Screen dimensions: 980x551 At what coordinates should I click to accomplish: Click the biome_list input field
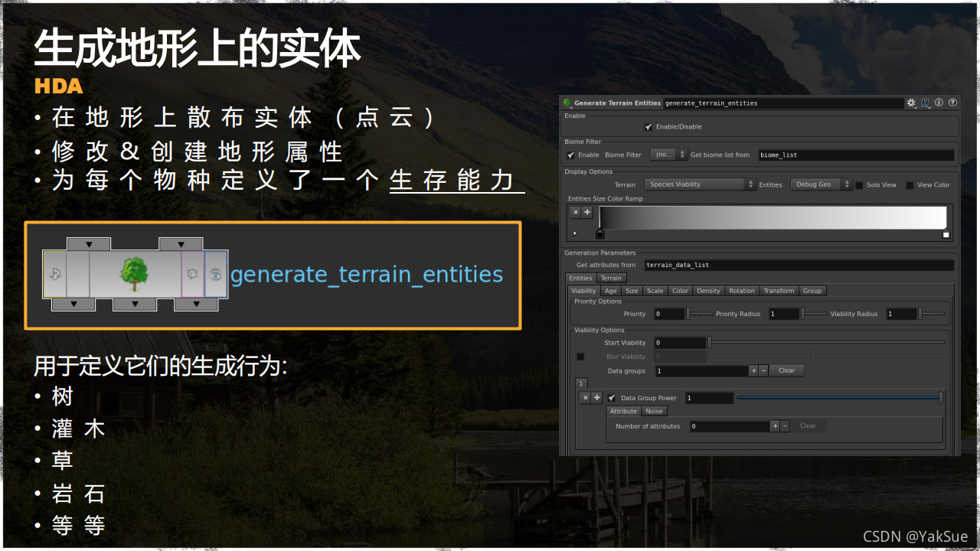point(856,155)
